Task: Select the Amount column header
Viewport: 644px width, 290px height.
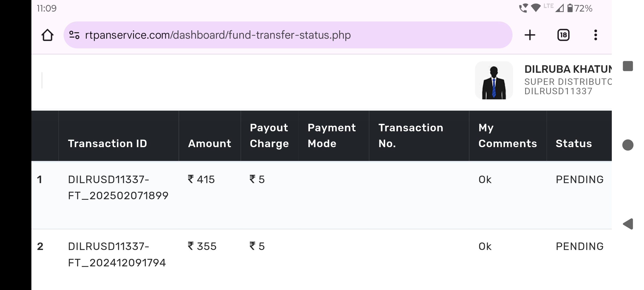Action: [x=210, y=144]
